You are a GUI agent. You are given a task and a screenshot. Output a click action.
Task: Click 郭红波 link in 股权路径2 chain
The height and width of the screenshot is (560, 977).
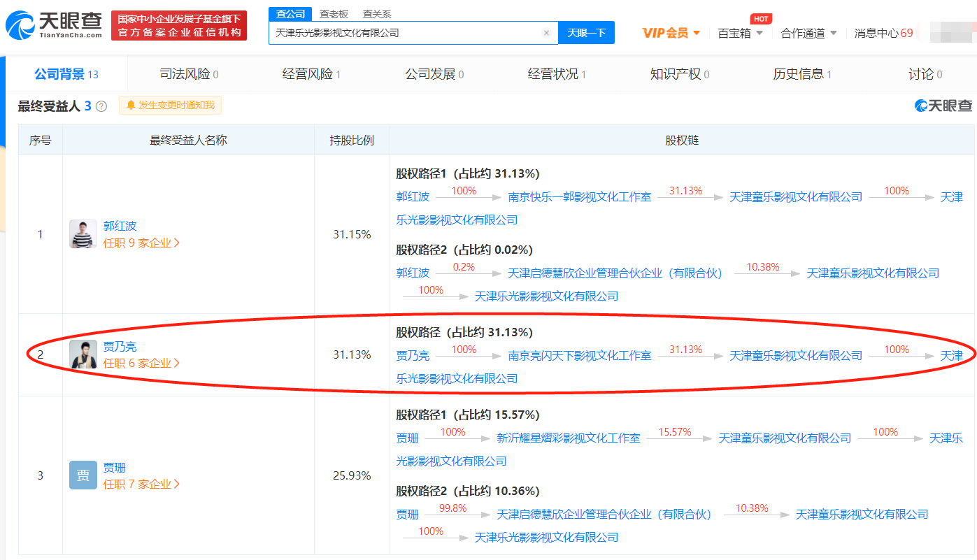click(413, 273)
